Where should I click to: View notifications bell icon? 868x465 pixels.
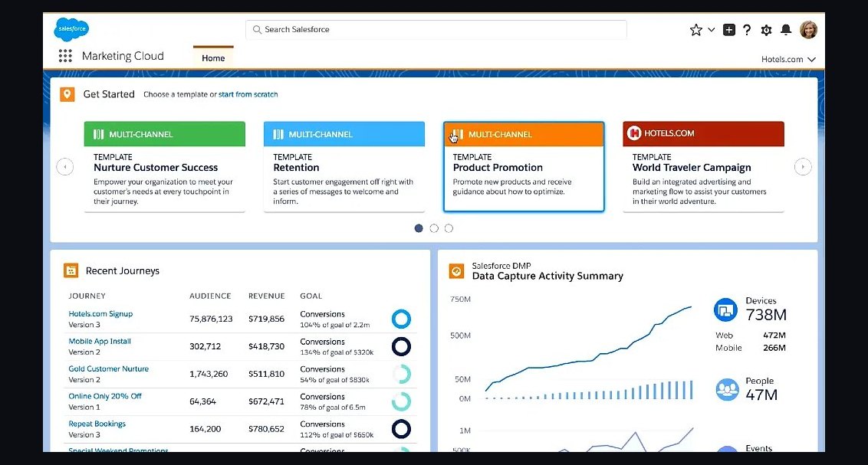785,30
